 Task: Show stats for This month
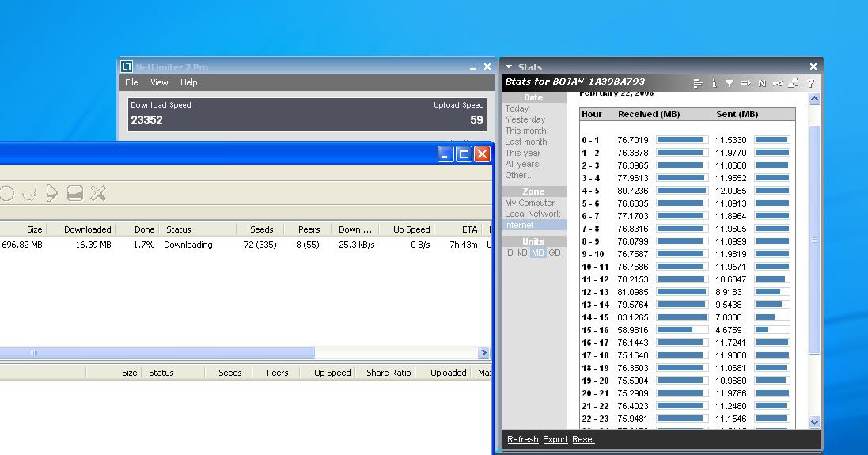pos(526,131)
